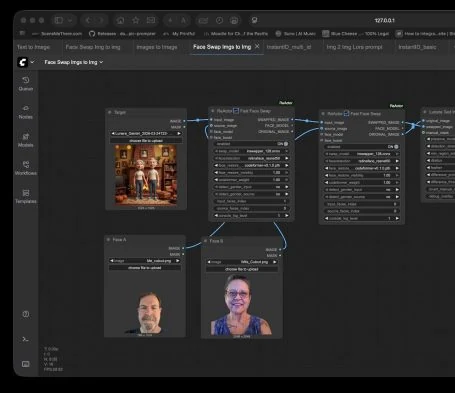Screen dimensions: 455x393
Task: Open swap_model combo in first ReActor node
Action: 251,151
